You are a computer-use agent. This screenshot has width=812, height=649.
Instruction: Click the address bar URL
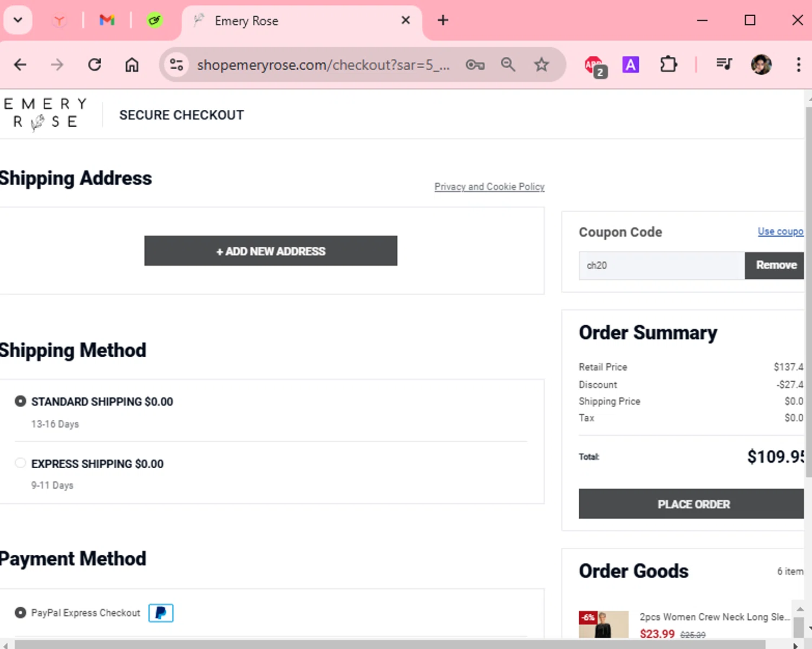[323, 65]
